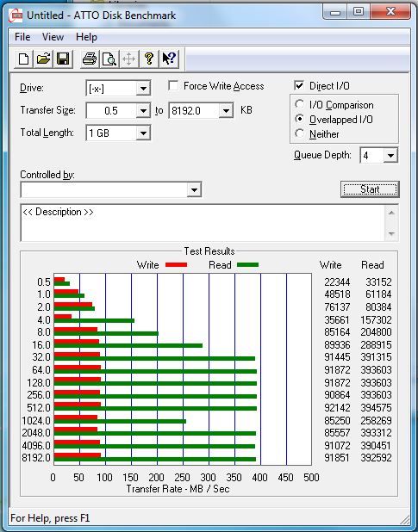Click read value 392592 for 8192.0 KB
418x532 pixels.
click(x=376, y=458)
